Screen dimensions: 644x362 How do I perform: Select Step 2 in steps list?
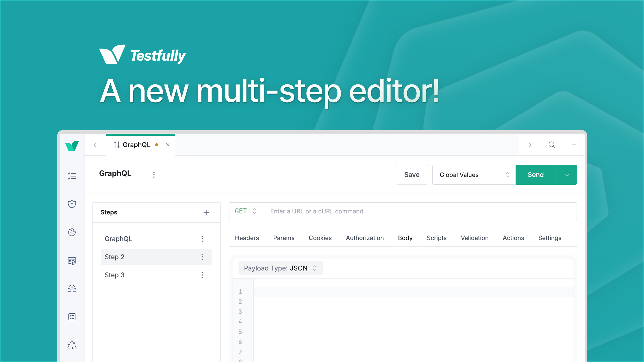click(x=156, y=257)
